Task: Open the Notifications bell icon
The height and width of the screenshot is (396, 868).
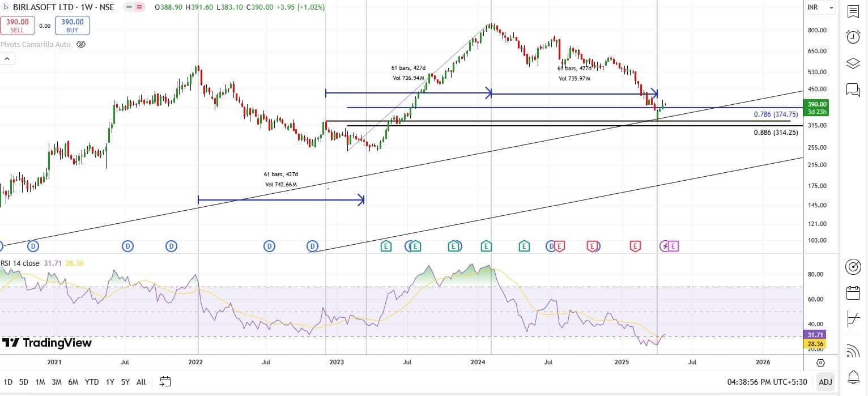Action: [853, 376]
